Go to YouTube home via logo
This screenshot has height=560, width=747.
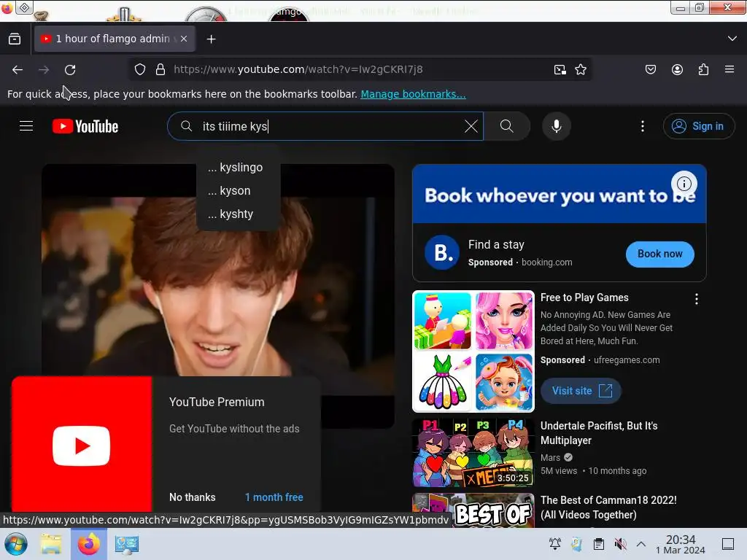[x=85, y=126]
